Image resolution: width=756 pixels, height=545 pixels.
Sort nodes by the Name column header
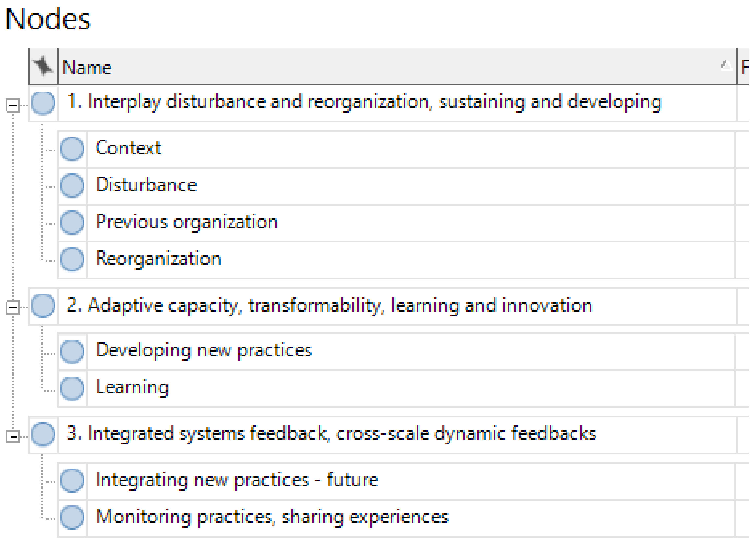[87, 68]
